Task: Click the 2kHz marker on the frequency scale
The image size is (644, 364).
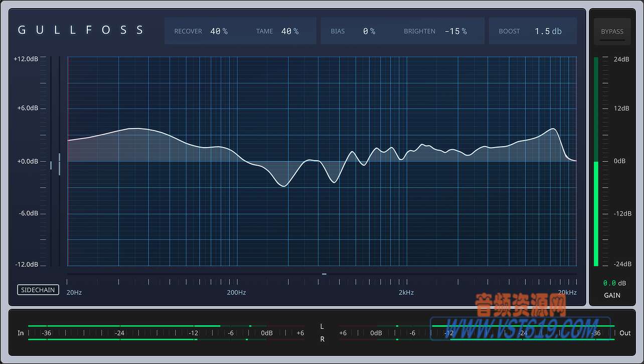Action: point(406,292)
